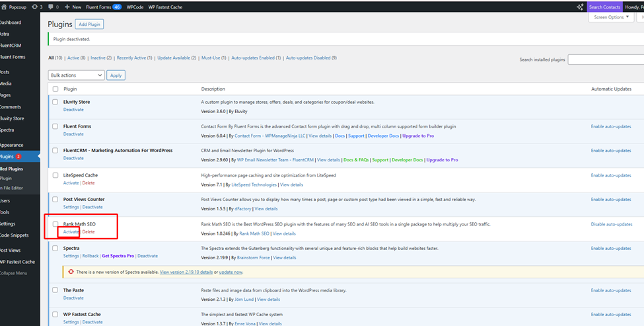Open the updates icon showing 3

point(35,7)
